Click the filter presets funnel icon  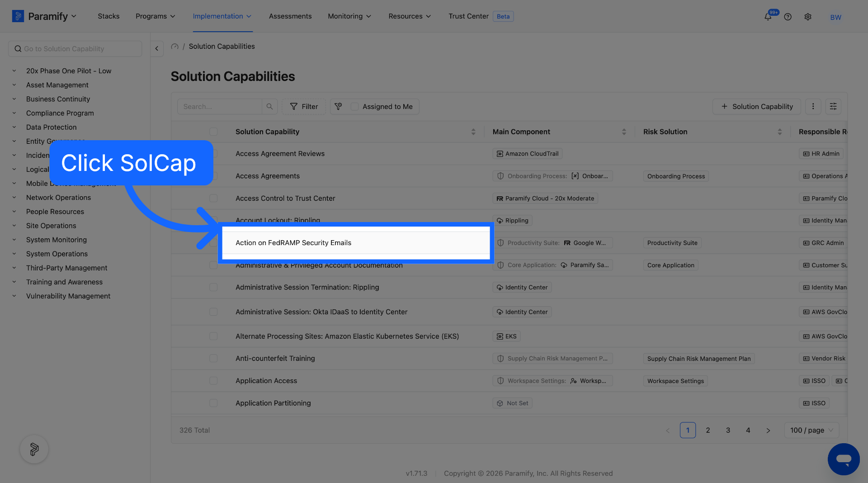coord(338,106)
